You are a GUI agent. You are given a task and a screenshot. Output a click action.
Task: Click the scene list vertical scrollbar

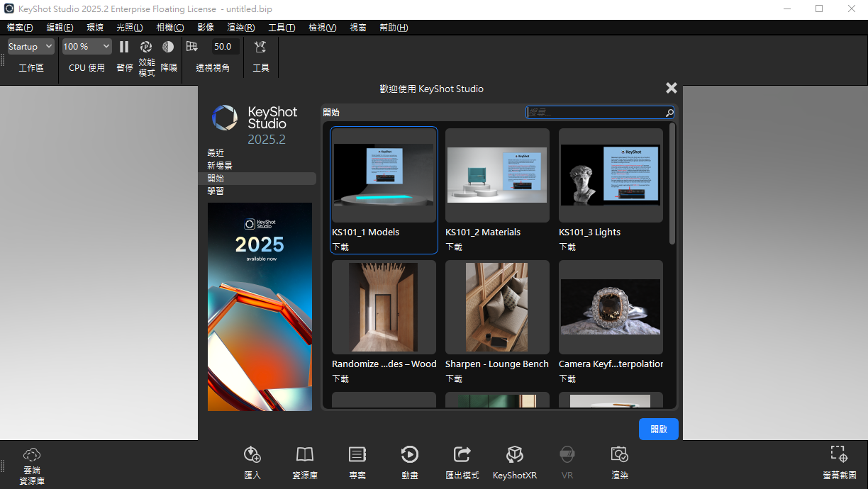click(672, 184)
